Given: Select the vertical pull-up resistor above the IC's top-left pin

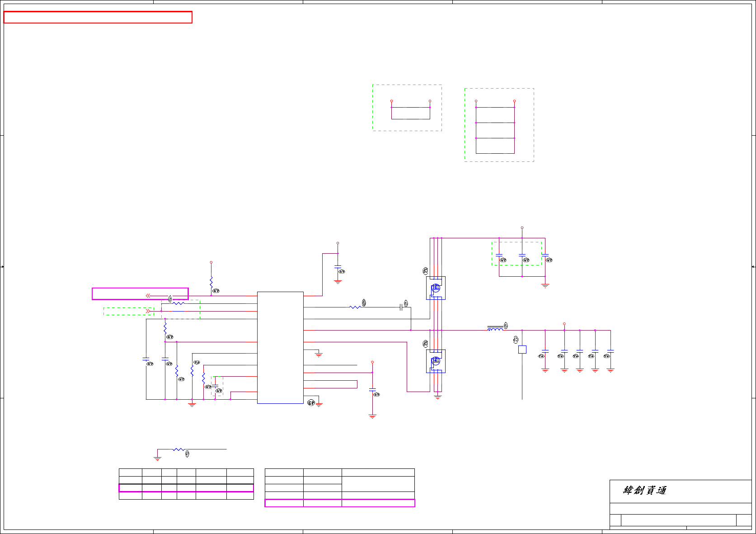Looking at the screenshot, I should (x=211, y=282).
